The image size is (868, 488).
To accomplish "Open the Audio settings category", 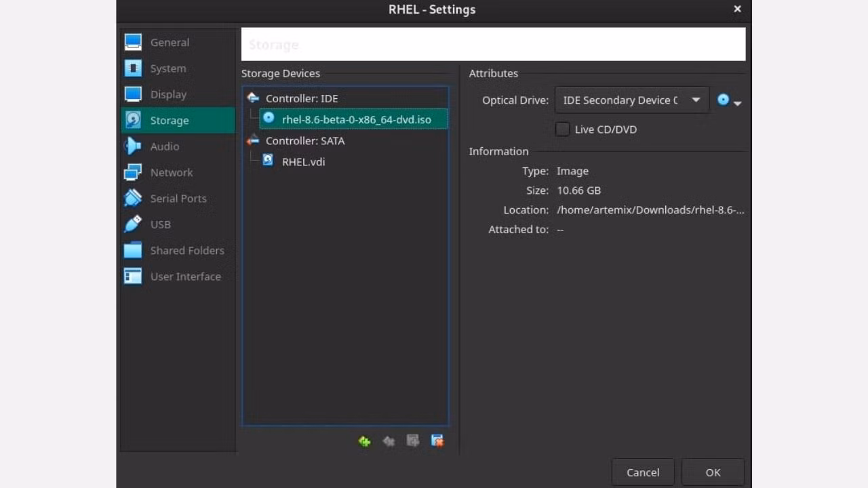I will pos(178,146).
